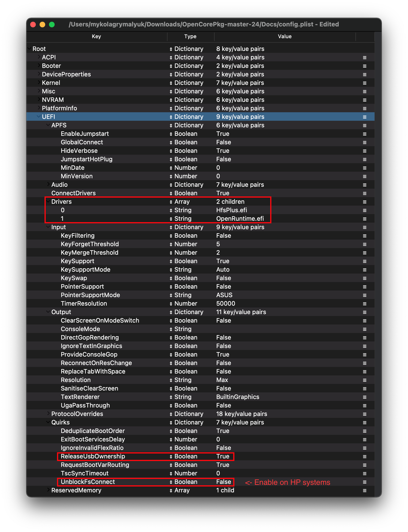Enable the UnblockFsConnect boolean value
The width and height of the screenshot is (408, 532).
coord(224,482)
